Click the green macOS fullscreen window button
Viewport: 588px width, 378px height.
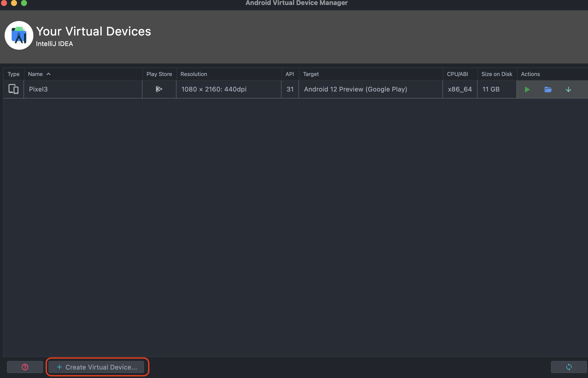pyautogui.click(x=24, y=3)
